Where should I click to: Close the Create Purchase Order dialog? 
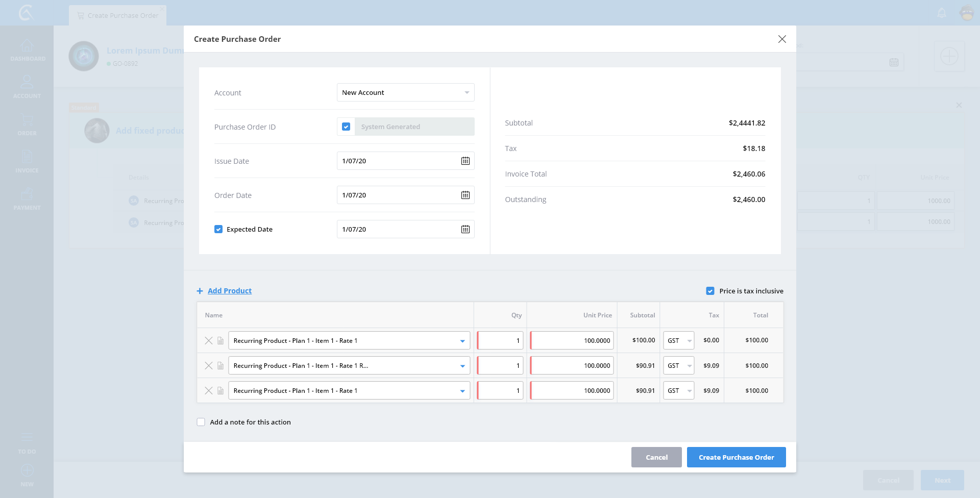tap(781, 39)
